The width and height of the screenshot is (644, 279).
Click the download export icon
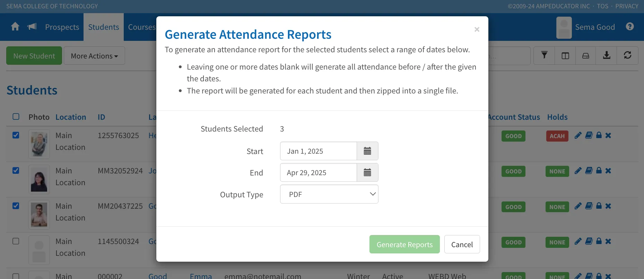click(607, 55)
